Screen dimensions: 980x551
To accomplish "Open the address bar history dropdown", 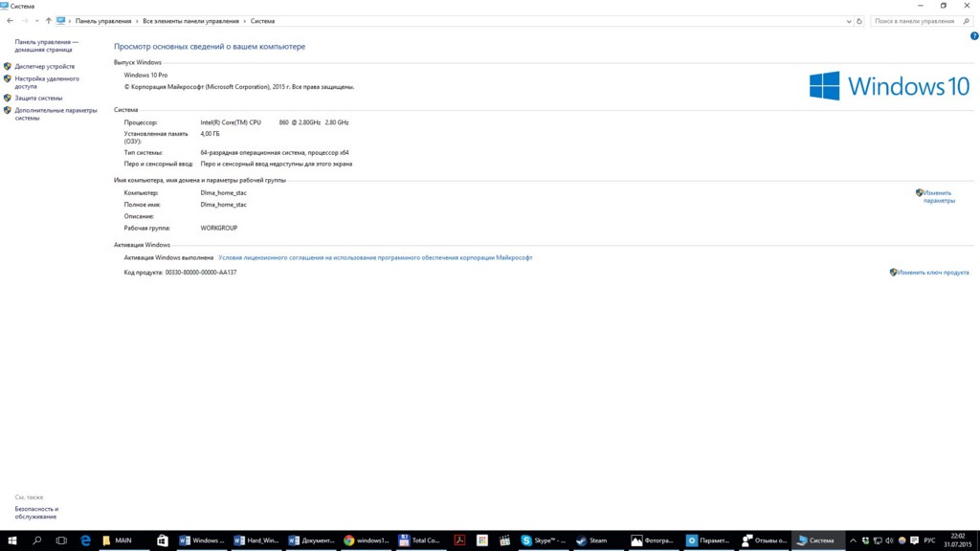I will [848, 21].
